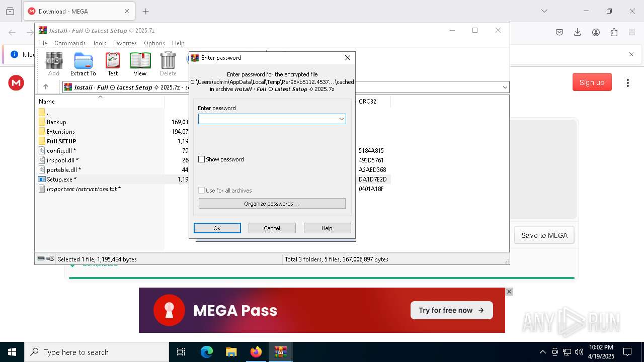Image resolution: width=644 pixels, height=362 pixels.
Task: Select config.dll file icon
Action: pyautogui.click(x=42, y=150)
